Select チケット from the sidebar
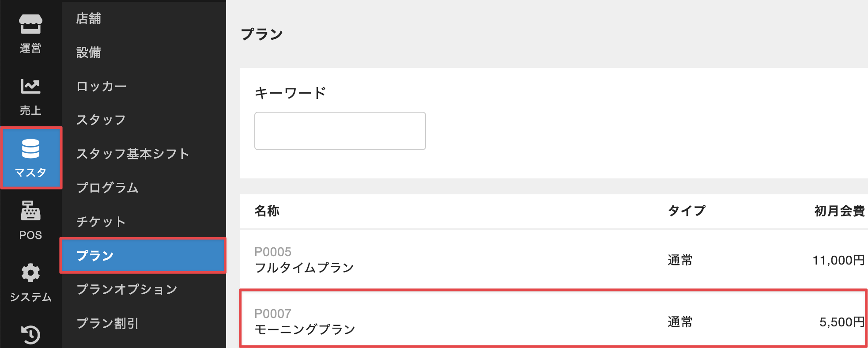Viewport: 868px width, 348px height. pyautogui.click(x=101, y=221)
